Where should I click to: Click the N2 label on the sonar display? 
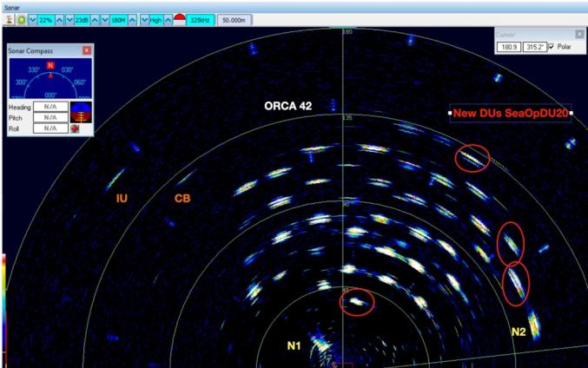(x=519, y=332)
